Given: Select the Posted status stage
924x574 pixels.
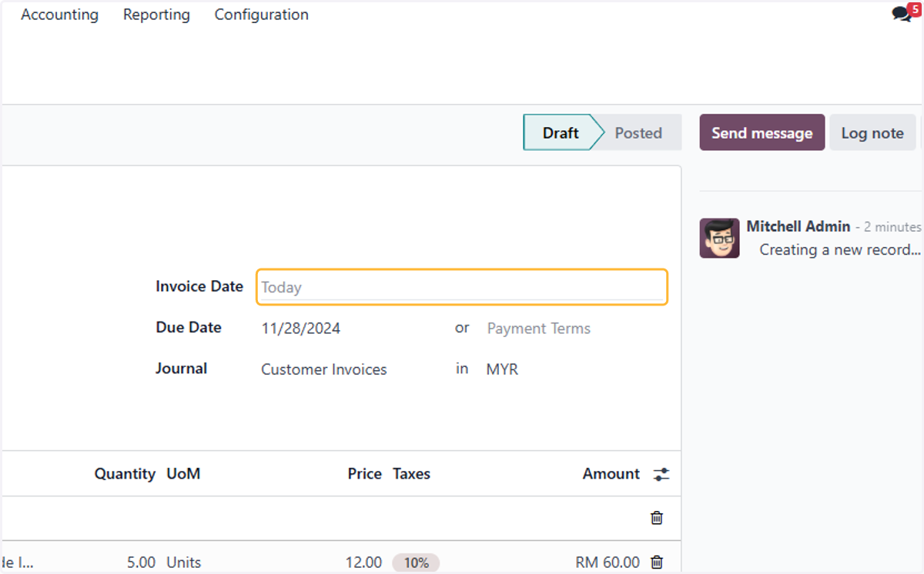Looking at the screenshot, I should point(638,132).
